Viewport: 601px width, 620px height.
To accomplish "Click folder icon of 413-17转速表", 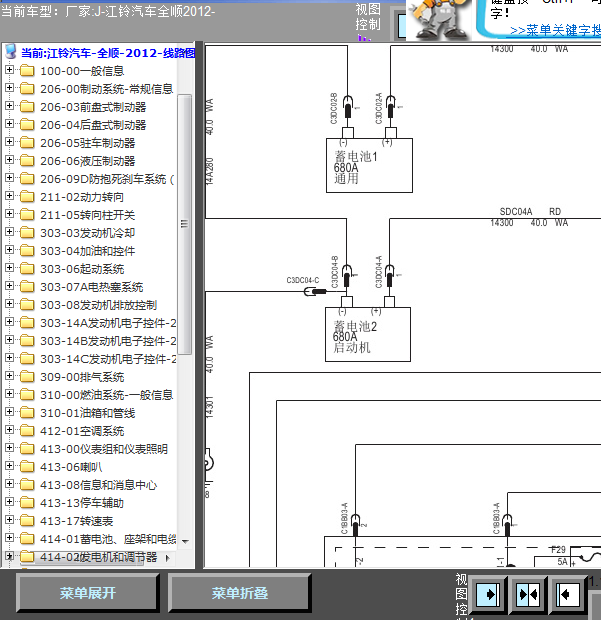I will point(27,521).
